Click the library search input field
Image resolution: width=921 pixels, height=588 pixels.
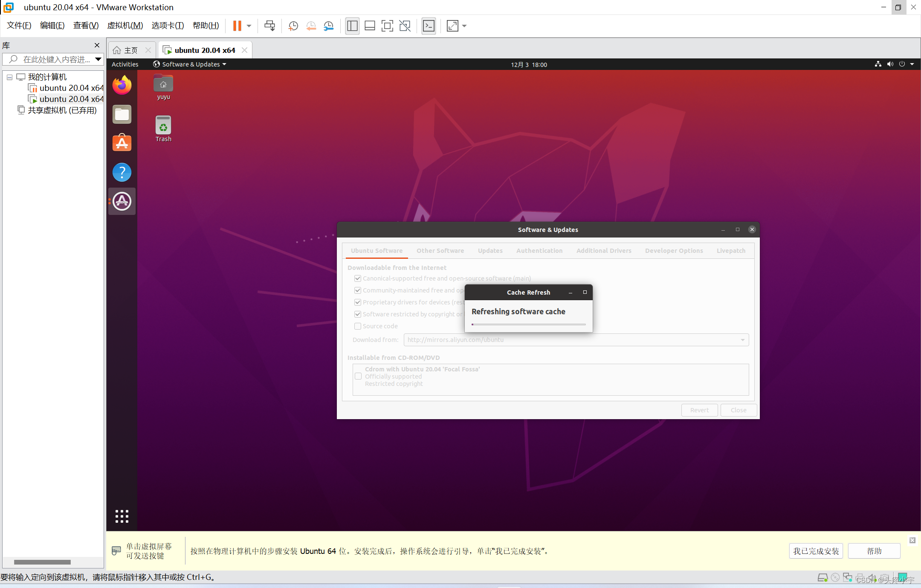(x=53, y=59)
